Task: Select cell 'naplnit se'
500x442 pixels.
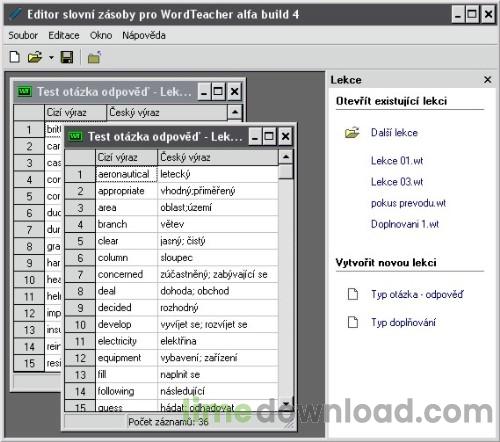Action: click(218, 375)
